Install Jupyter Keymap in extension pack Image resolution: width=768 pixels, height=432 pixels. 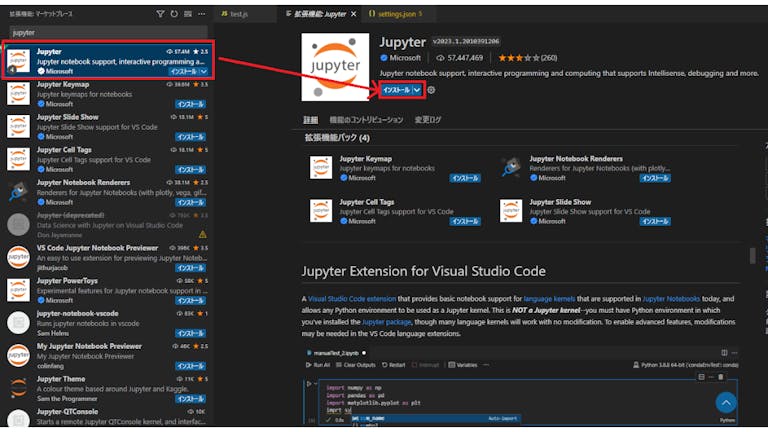pos(465,178)
